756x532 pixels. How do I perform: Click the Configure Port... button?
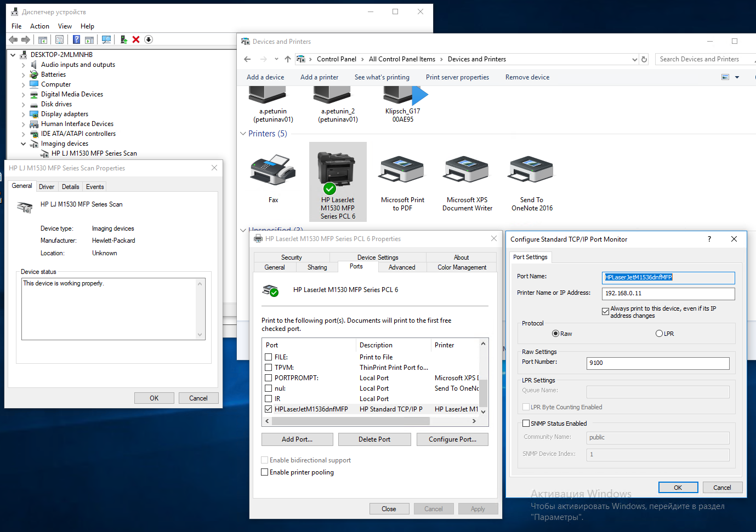[x=452, y=439]
